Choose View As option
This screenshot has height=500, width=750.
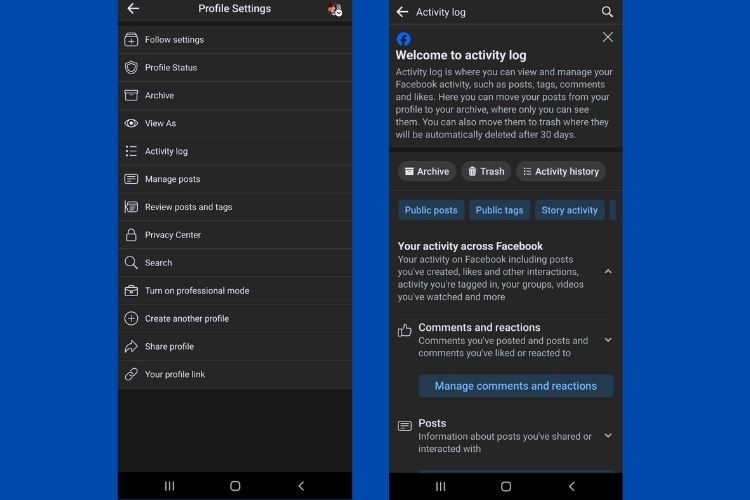235,123
